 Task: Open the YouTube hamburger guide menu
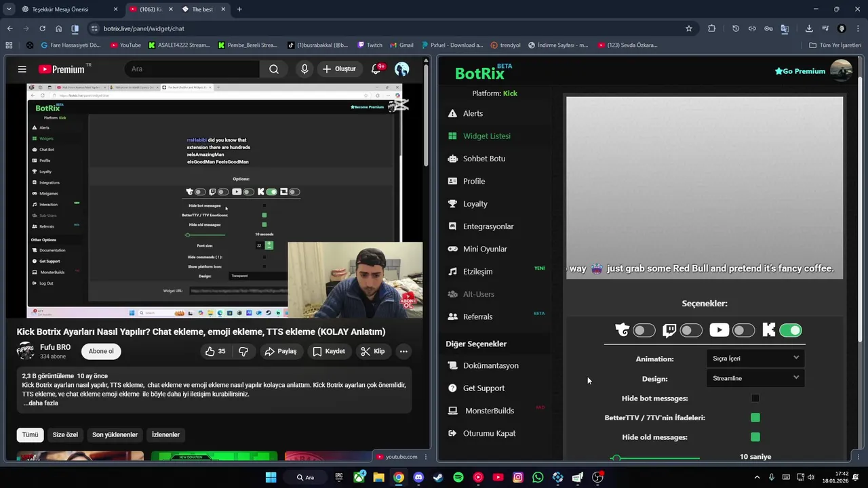(x=22, y=69)
